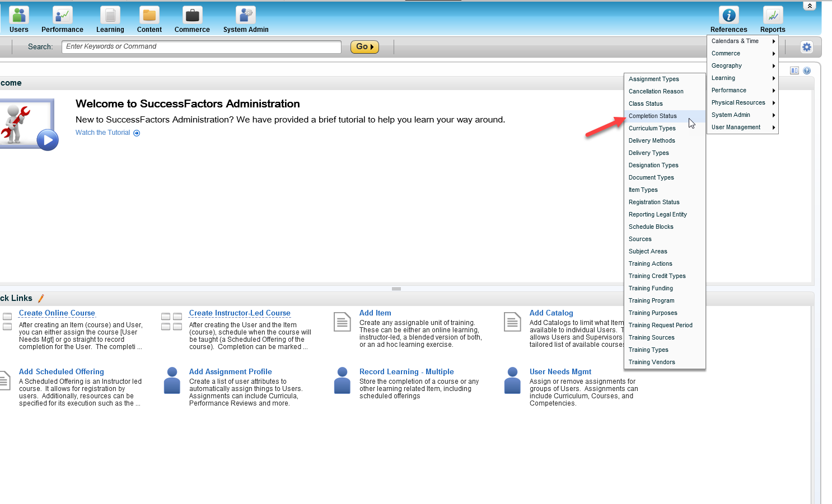This screenshot has width=832, height=504.
Task: Click the help question mark icon
Action: (807, 70)
